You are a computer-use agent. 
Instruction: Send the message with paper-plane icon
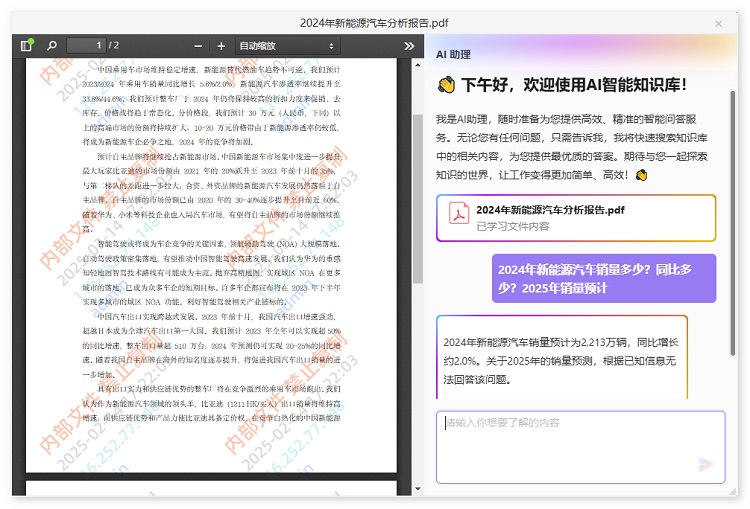[706, 464]
